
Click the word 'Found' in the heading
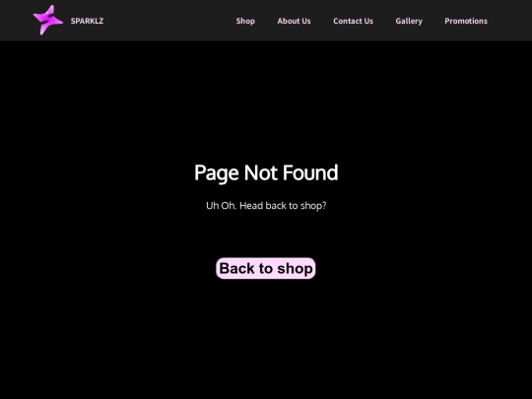(310, 172)
